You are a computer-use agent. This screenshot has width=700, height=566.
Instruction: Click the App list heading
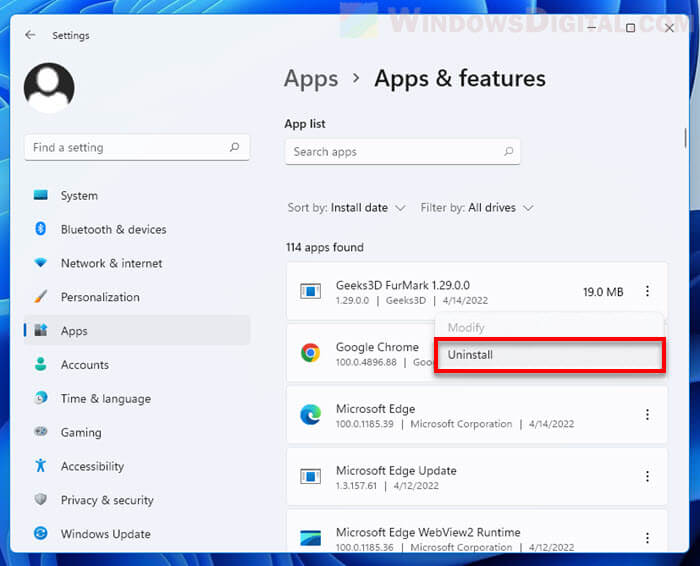(x=305, y=124)
